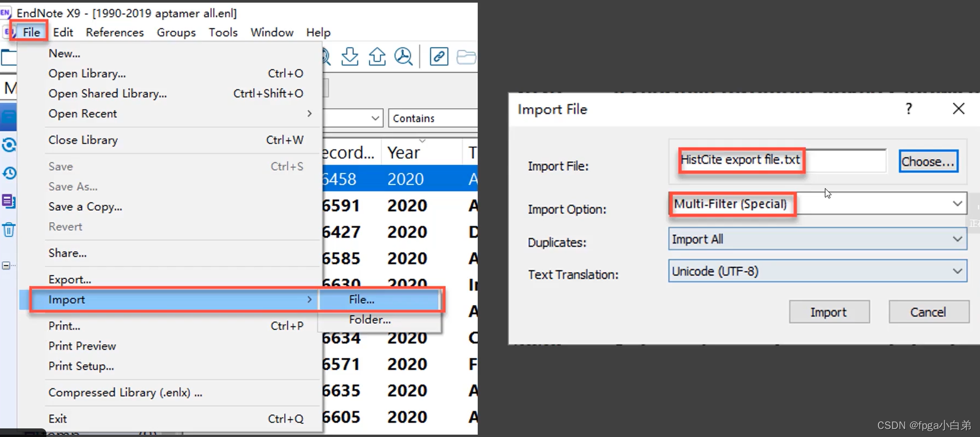Open the Import Option dropdown
The image size is (980, 437).
coord(817,204)
